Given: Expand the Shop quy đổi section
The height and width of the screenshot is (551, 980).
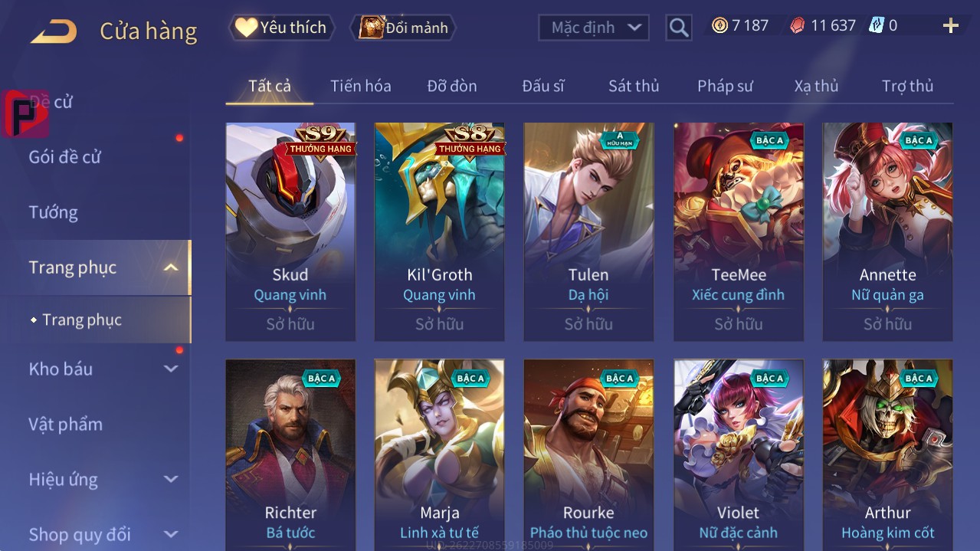Looking at the screenshot, I should pyautogui.click(x=171, y=534).
